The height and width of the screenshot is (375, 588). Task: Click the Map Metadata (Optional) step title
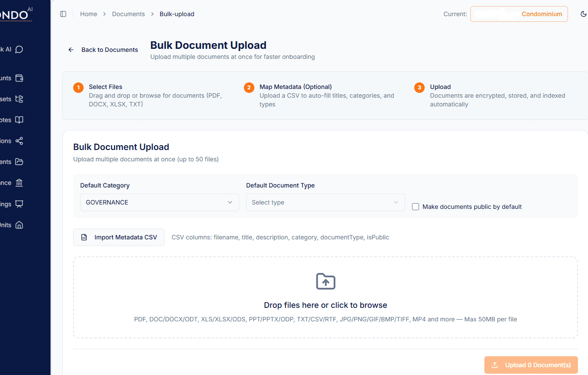point(296,87)
